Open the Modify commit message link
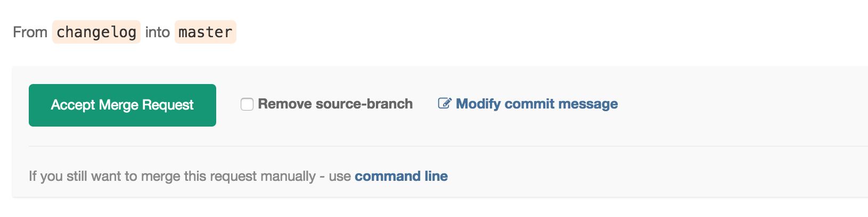The image size is (868, 217). coord(536,104)
